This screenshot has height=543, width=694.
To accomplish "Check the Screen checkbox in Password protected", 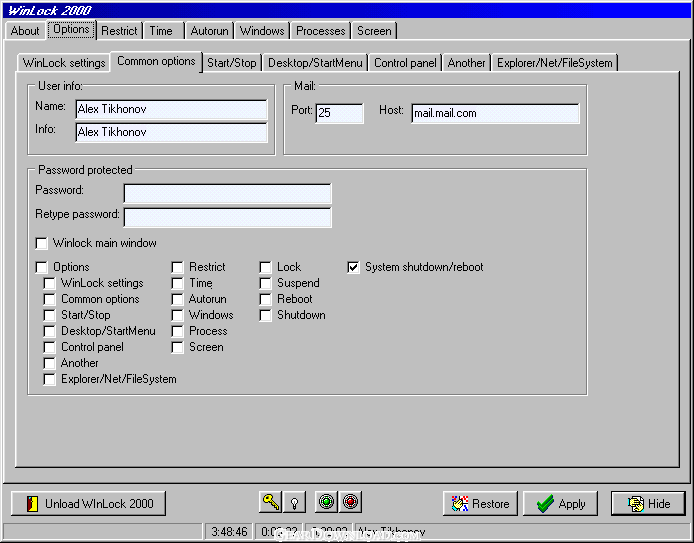I will [x=177, y=347].
